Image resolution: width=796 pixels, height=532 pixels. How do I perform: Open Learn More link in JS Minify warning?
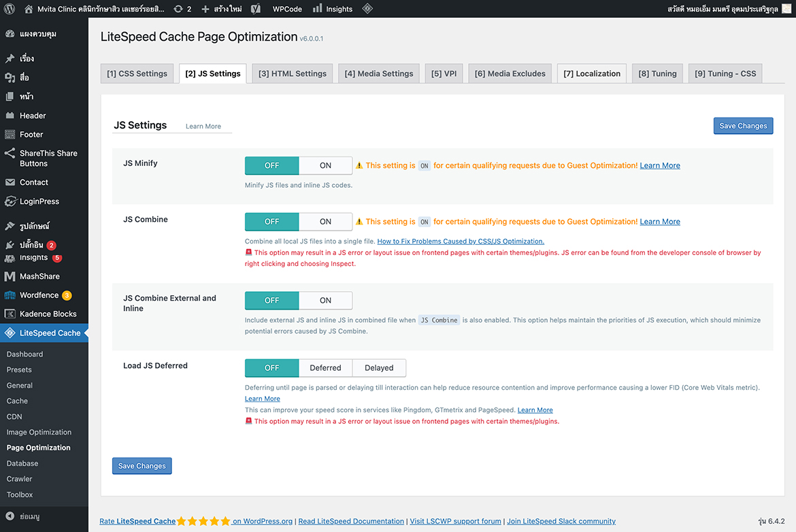[660, 165]
